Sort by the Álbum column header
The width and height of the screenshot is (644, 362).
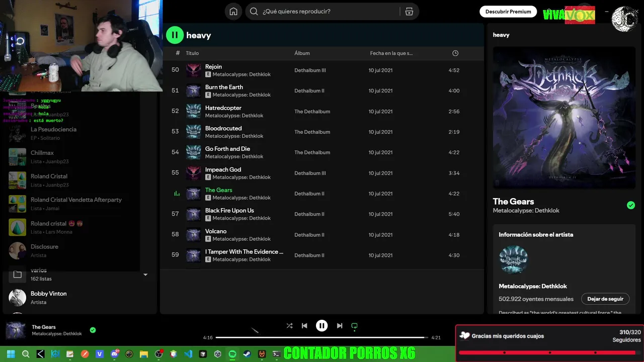tap(302, 53)
